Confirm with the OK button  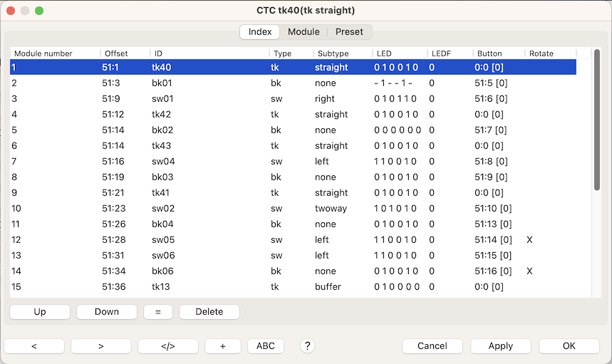(569, 346)
